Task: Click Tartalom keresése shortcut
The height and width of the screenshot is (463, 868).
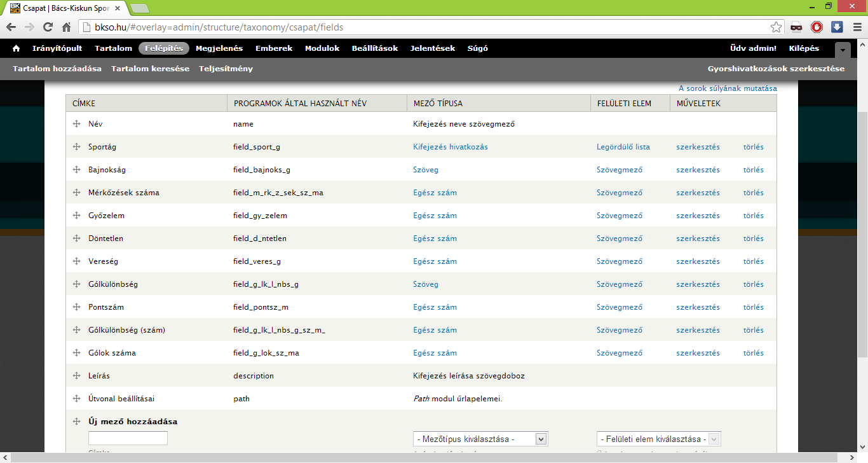Action: pos(151,69)
